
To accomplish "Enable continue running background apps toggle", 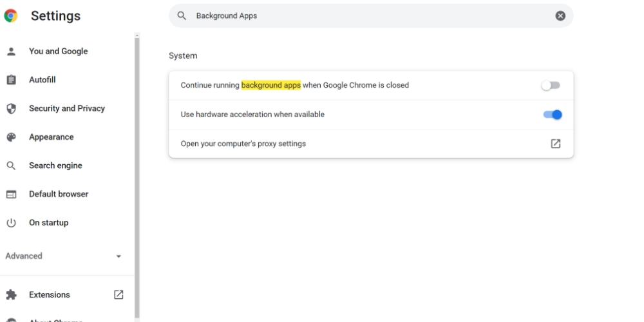I will pos(551,85).
